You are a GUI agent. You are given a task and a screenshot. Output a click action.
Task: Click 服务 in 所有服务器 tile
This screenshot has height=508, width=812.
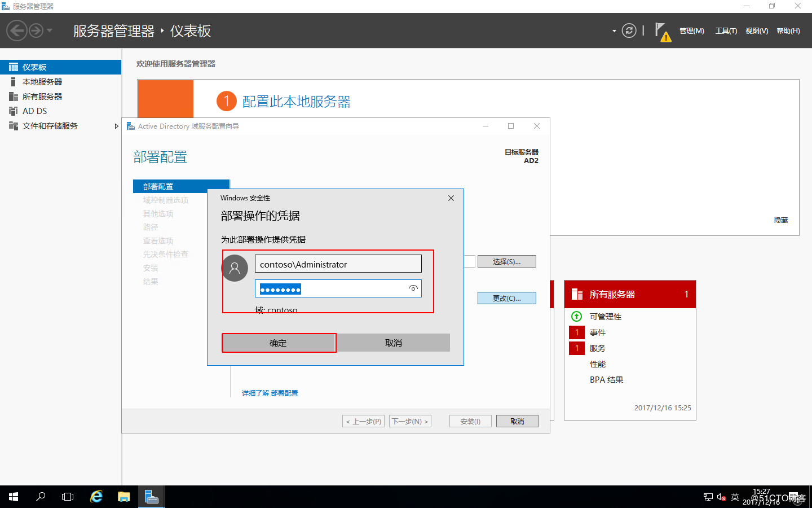click(x=598, y=348)
